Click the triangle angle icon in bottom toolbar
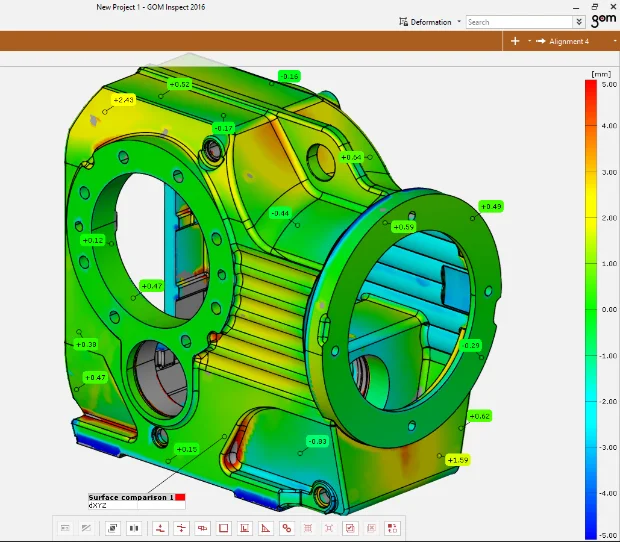The image size is (620, 542). (x=266, y=527)
